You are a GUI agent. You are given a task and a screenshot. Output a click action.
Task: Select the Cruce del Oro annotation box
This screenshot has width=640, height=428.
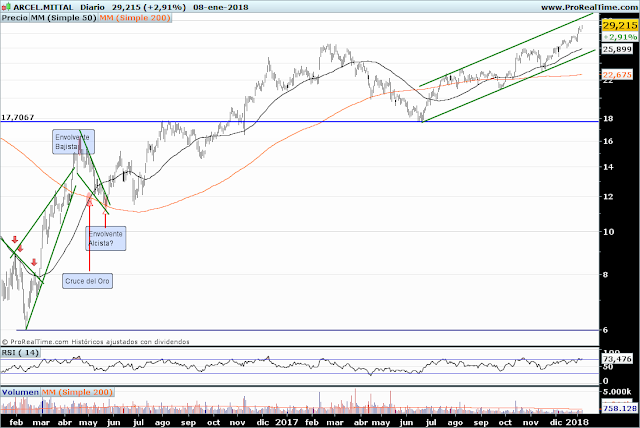[x=87, y=281]
